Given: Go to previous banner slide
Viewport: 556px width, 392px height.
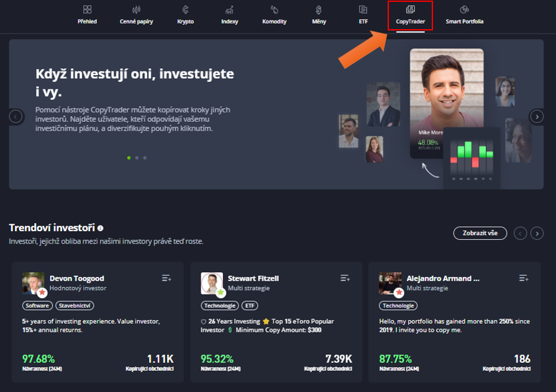Looking at the screenshot, I should pos(16,116).
